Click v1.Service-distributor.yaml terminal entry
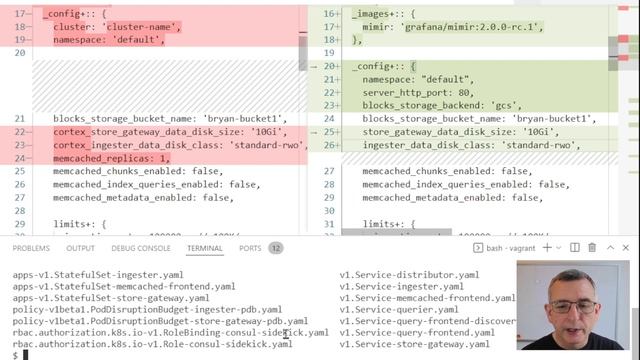 [x=409, y=275]
